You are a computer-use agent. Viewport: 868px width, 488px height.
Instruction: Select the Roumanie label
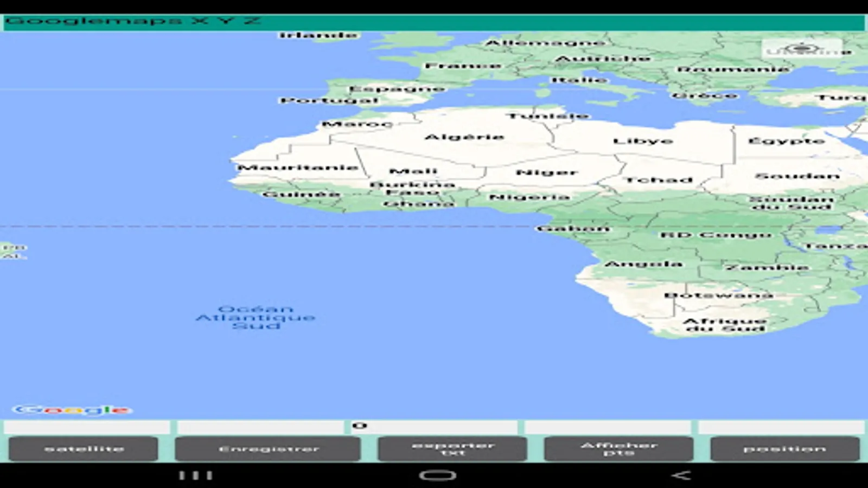click(x=733, y=69)
